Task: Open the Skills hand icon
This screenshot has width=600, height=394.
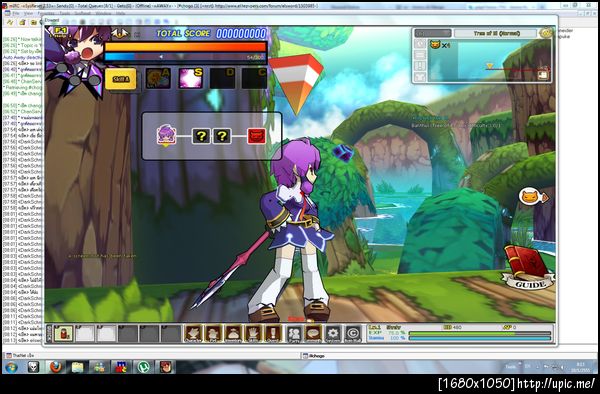Action: click(253, 334)
